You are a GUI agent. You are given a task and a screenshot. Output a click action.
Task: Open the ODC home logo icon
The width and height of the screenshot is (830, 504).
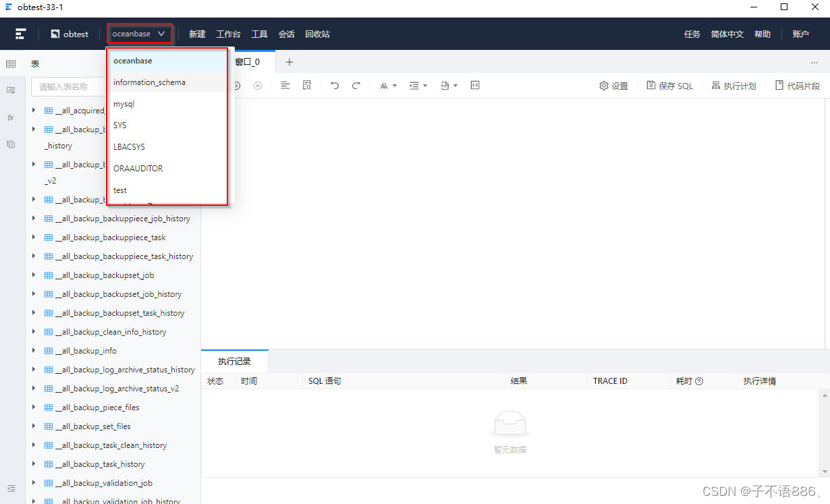tap(21, 34)
